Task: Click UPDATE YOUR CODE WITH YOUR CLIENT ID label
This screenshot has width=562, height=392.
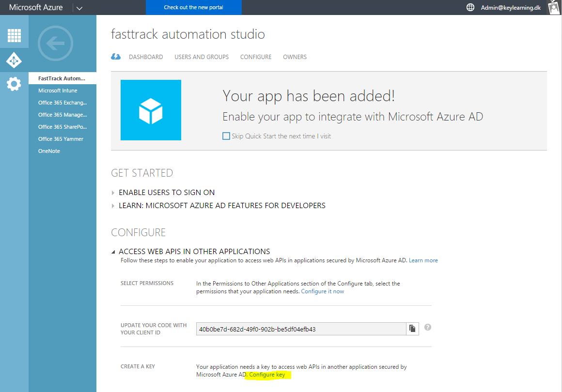Action: [154, 329]
